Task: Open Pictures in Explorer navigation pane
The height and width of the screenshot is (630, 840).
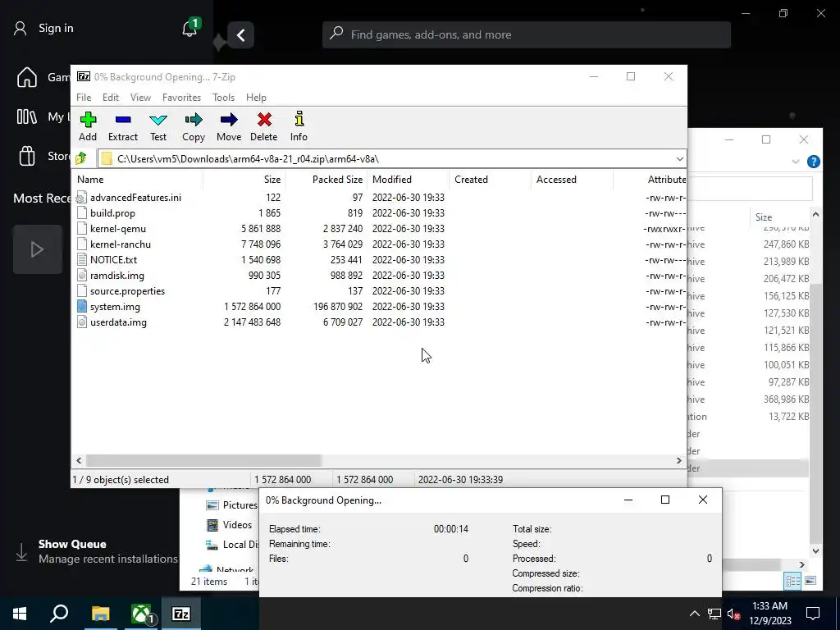Action: coord(232,505)
